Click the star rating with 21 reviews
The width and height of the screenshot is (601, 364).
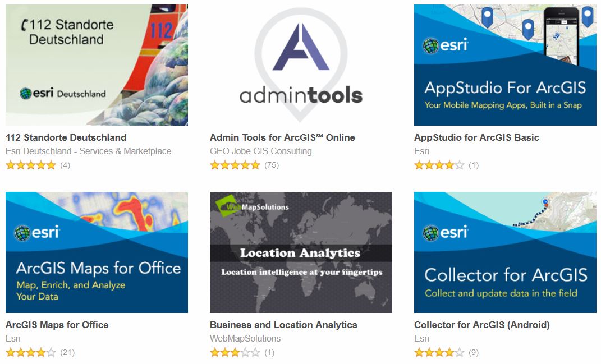(31, 353)
